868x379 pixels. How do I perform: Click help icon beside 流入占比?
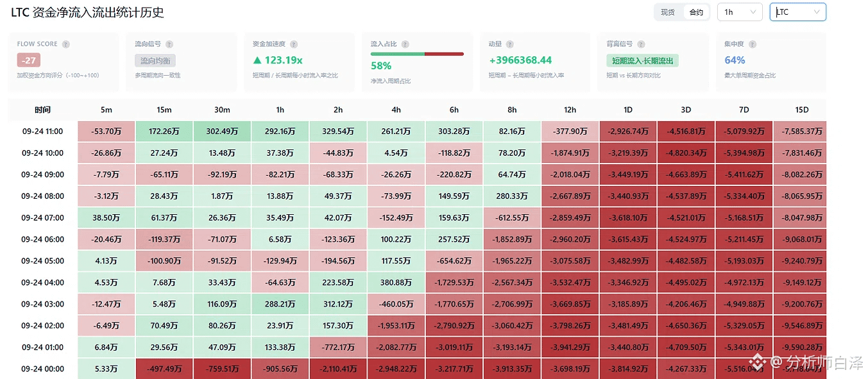(x=405, y=44)
